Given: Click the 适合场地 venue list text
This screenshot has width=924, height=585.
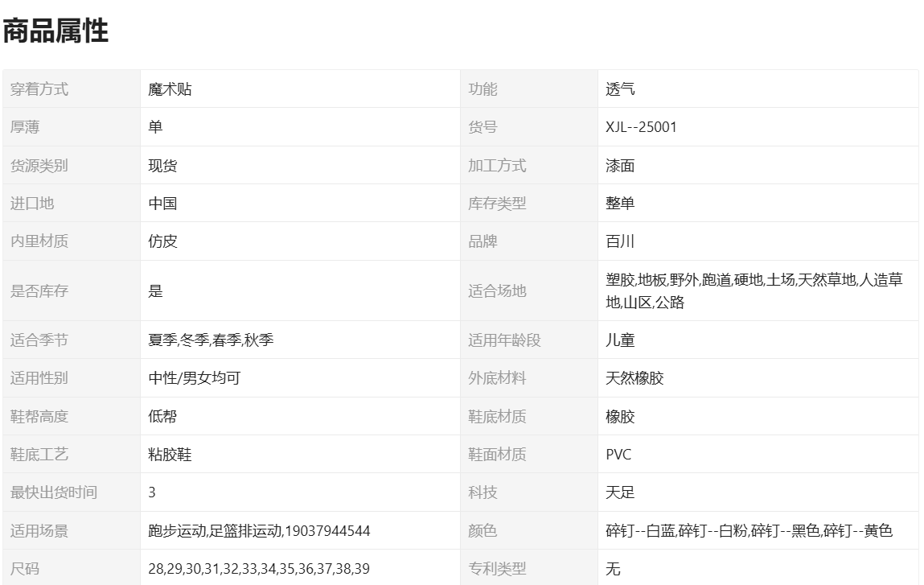Looking at the screenshot, I should click(754, 290).
